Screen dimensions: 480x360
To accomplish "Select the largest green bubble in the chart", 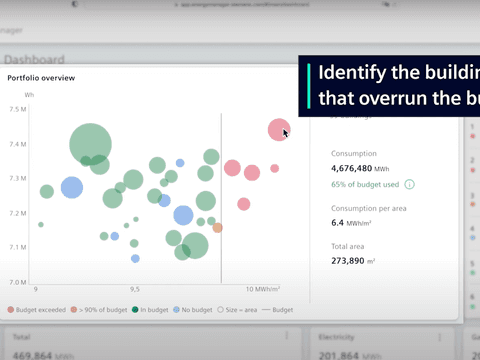I will pyautogui.click(x=90, y=144).
